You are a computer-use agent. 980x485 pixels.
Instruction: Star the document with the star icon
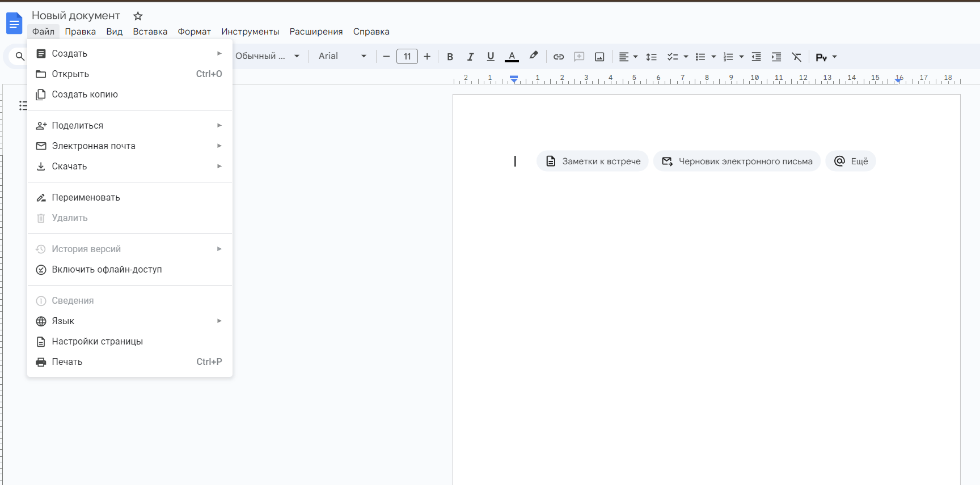138,16
